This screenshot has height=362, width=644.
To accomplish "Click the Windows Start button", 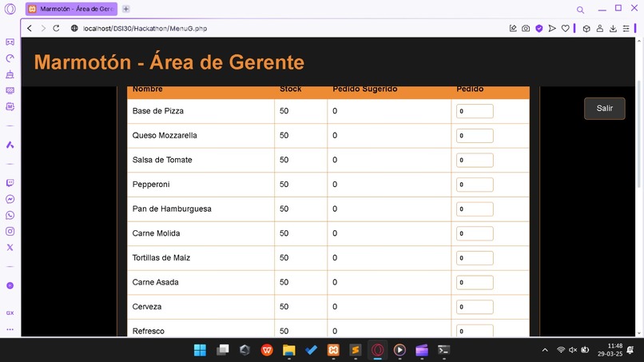I will tap(200, 350).
